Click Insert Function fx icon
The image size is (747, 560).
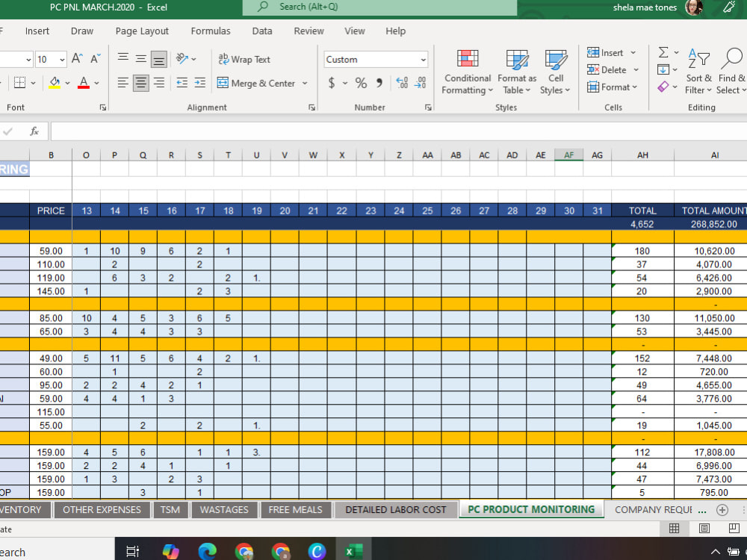click(34, 131)
